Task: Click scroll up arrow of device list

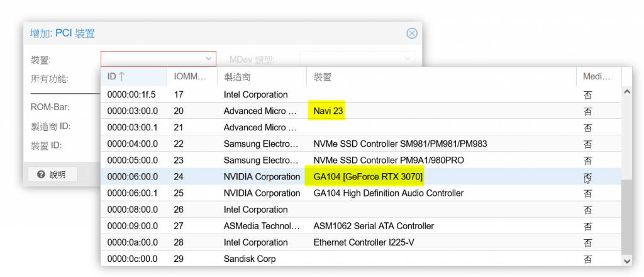Action: 627,92
